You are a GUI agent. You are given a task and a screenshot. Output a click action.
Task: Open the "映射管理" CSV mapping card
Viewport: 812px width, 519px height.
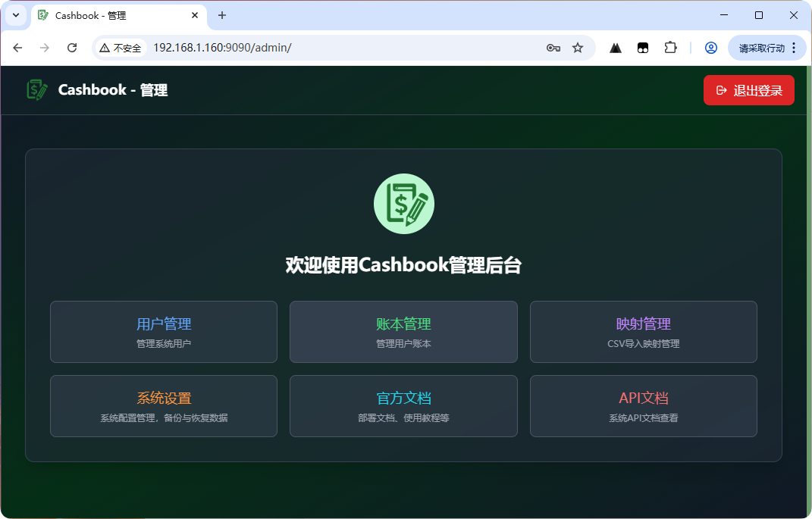click(643, 332)
